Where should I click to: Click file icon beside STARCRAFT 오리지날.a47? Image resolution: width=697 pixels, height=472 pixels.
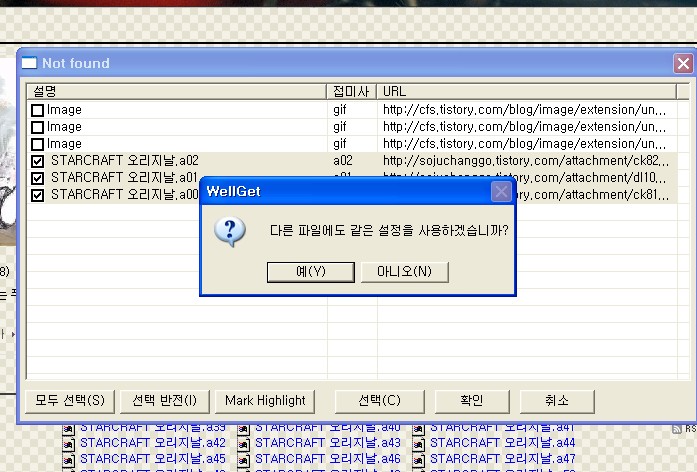pyautogui.click(x=418, y=460)
